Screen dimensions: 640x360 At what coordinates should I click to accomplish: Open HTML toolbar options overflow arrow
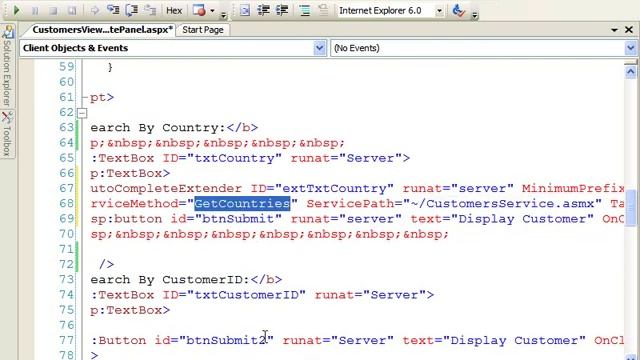coord(474,16)
